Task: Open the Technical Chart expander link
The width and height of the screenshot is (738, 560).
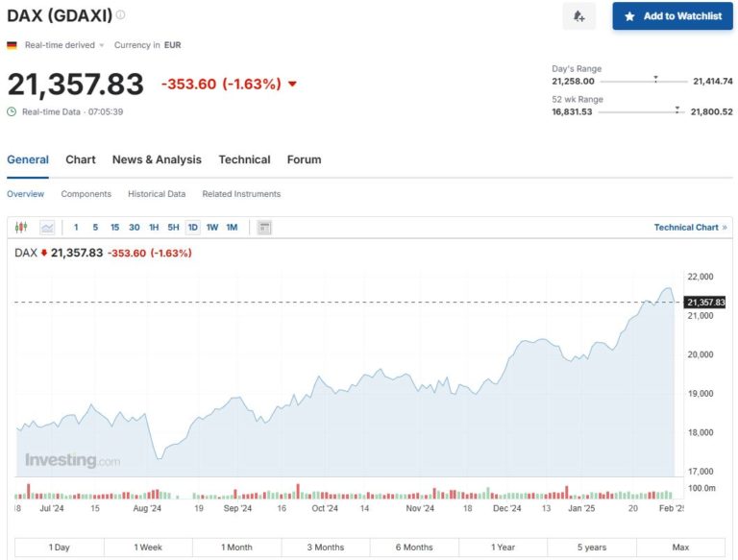Action: (x=690, y=228)
